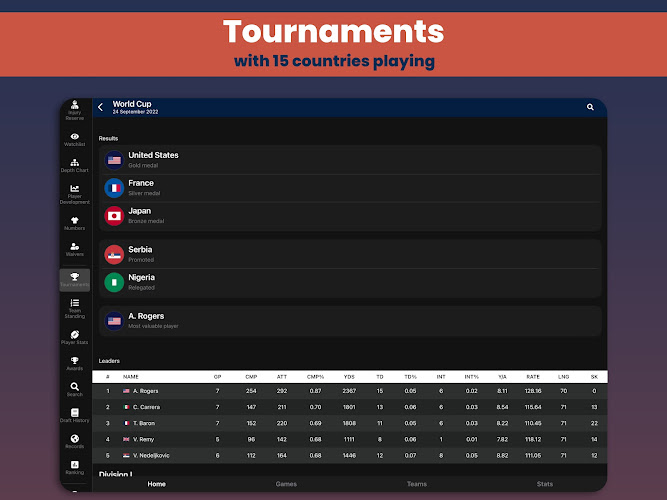
Task: Sort leaders by YDS column header
Action: (x=349, y=377)
